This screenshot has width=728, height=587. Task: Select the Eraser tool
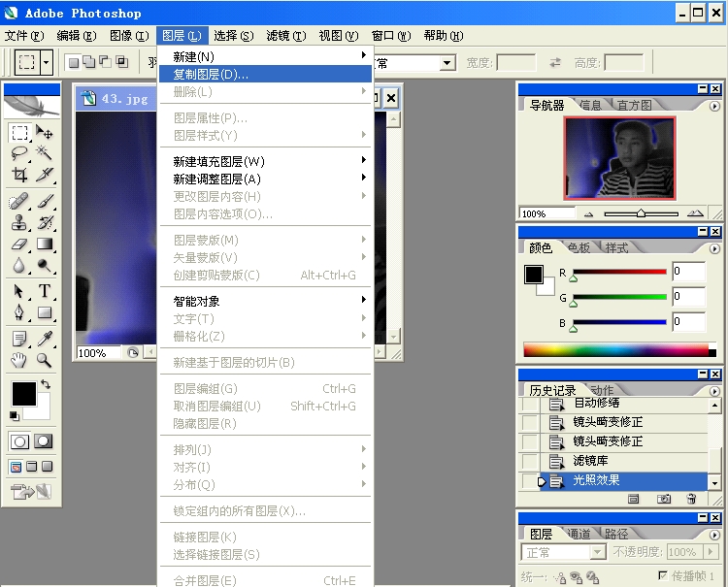click(19, 245)
